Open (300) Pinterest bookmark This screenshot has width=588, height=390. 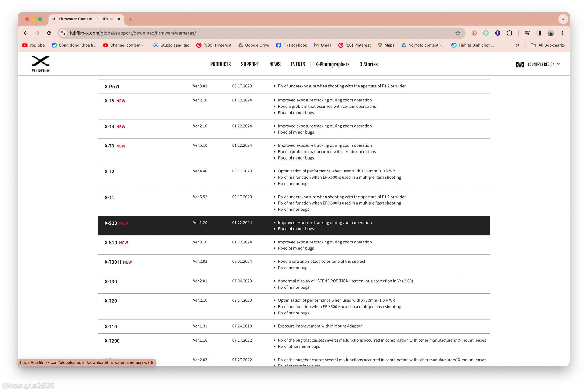click(214, 45)
